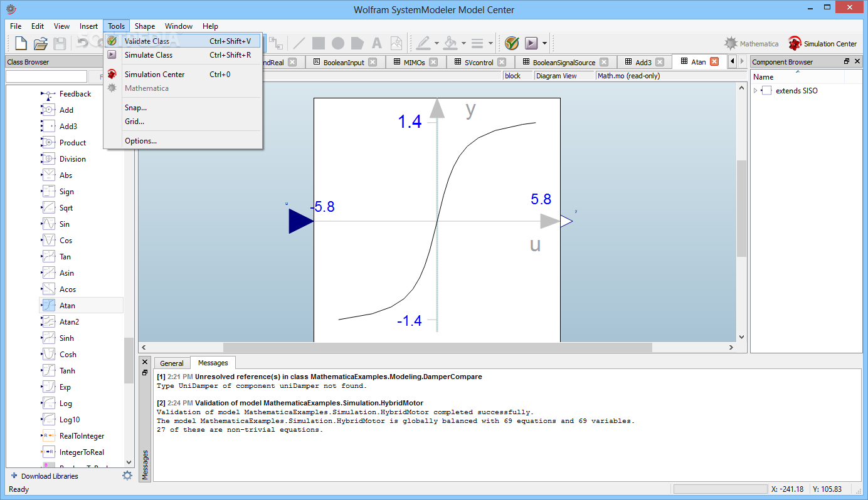
Task: Open the Shape menu
Action: 145,26
